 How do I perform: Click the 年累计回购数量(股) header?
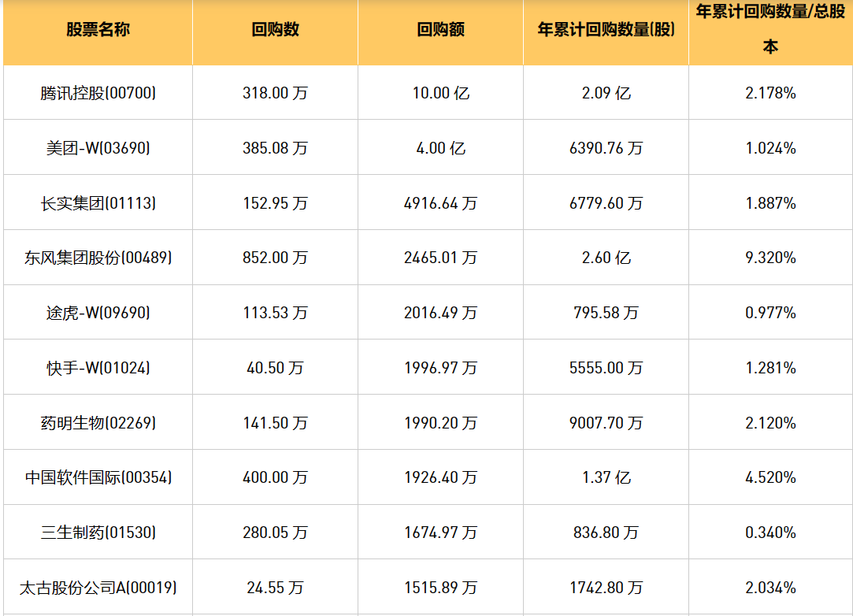(x=606, y=30)
